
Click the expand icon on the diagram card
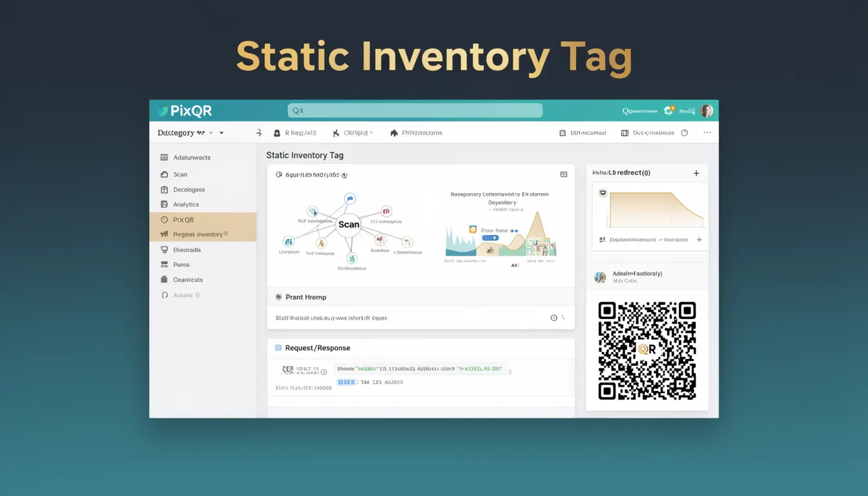pyautogui.click(x=564, y=174)
